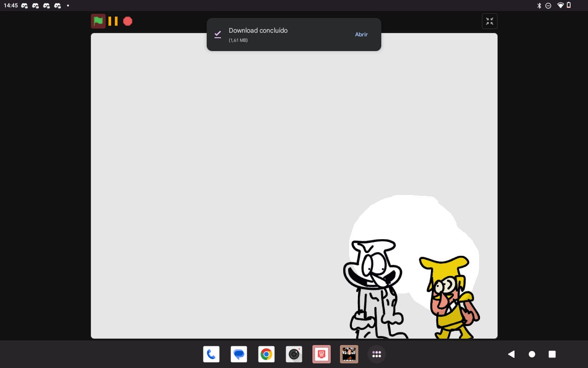Exit fullscreen with the collapse arrows icon
Viewport: 588px width, 368px height.
click(x=490, y=21)
